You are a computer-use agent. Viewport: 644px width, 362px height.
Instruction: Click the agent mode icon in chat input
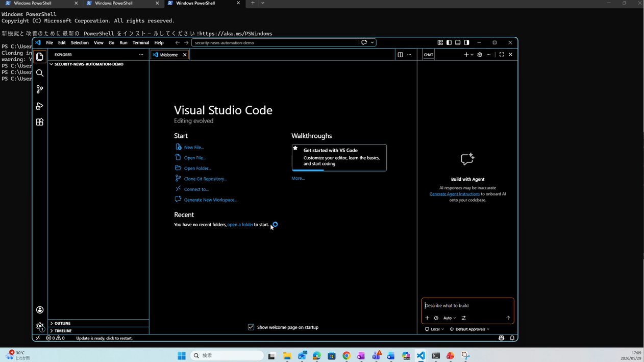pyautogui.click(x=436, y=318)
